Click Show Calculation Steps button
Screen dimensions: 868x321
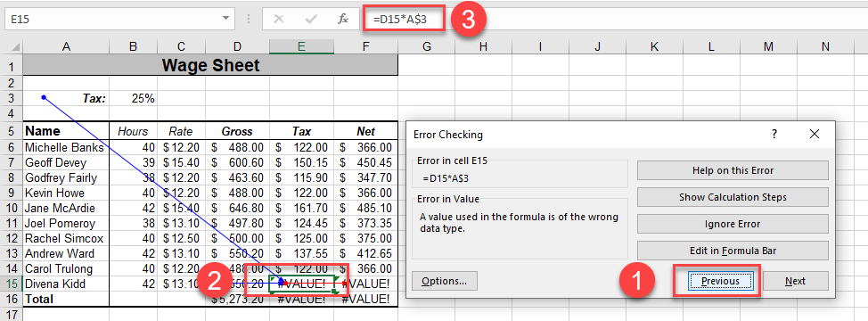pos(733,197)
